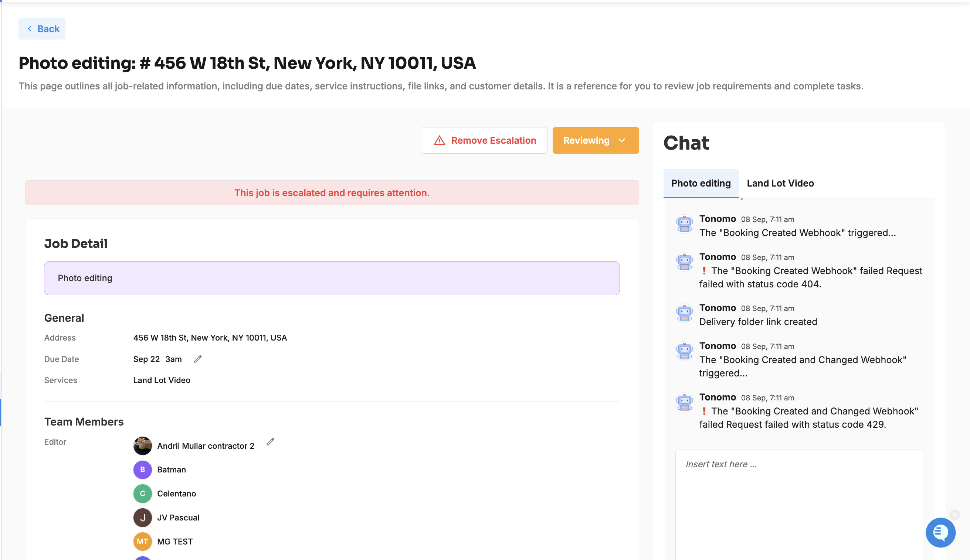Click the Photo editing job detail banner

click(x=332, y=278)
